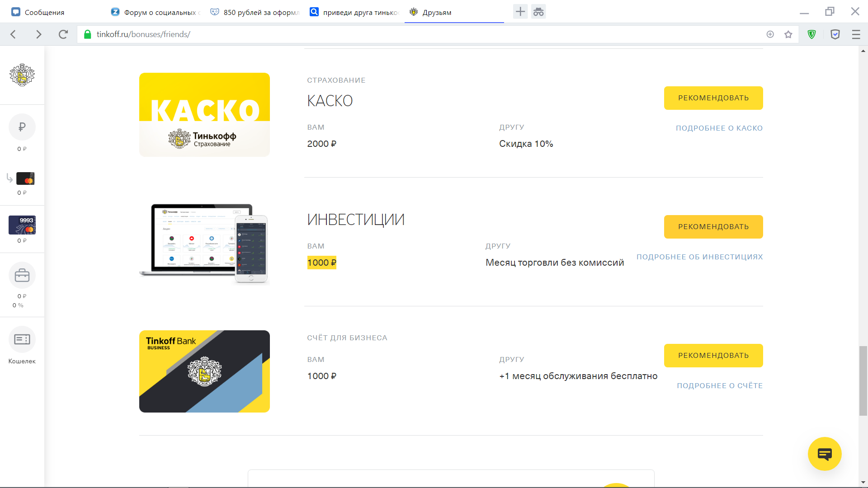Click the highlighted 1000 ₽ investments reward
Viewport: 868px width, 488px height.
click(x=322, y=263)
